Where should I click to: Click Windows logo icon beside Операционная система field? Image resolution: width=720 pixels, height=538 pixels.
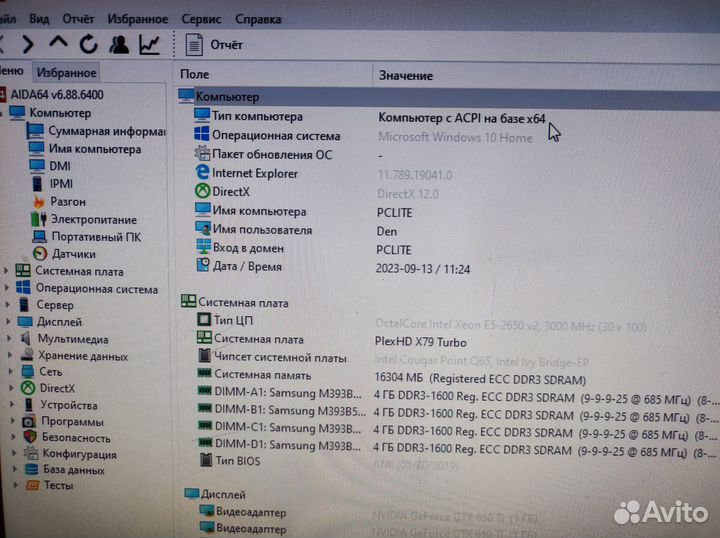pos(202,134)
